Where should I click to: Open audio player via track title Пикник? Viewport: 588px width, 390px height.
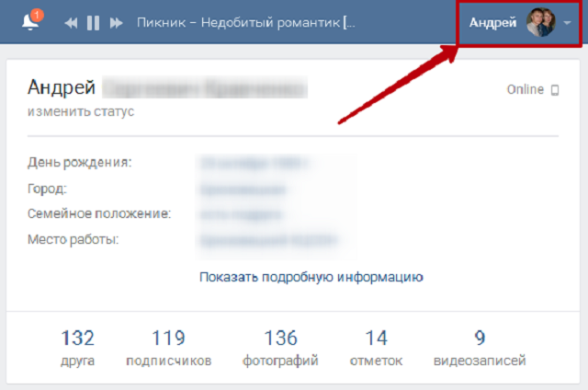tap(245, 23)
